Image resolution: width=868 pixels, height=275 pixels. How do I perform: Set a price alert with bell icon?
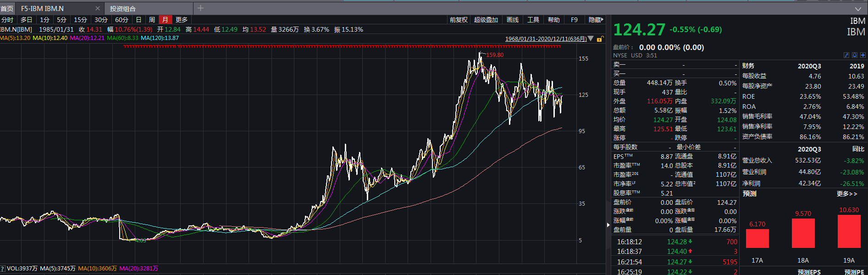[855, 55]
